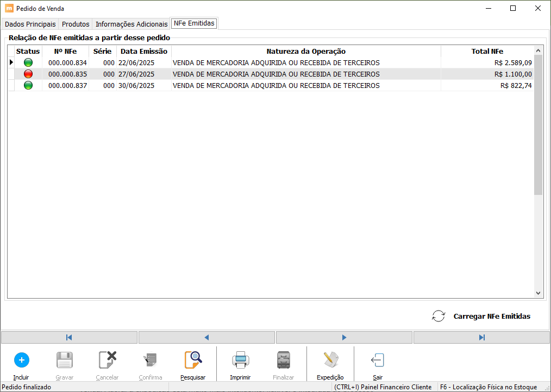Click the green status indicator of NFe 000.000.837
The image size is (551, 392).
coord(28,85)
